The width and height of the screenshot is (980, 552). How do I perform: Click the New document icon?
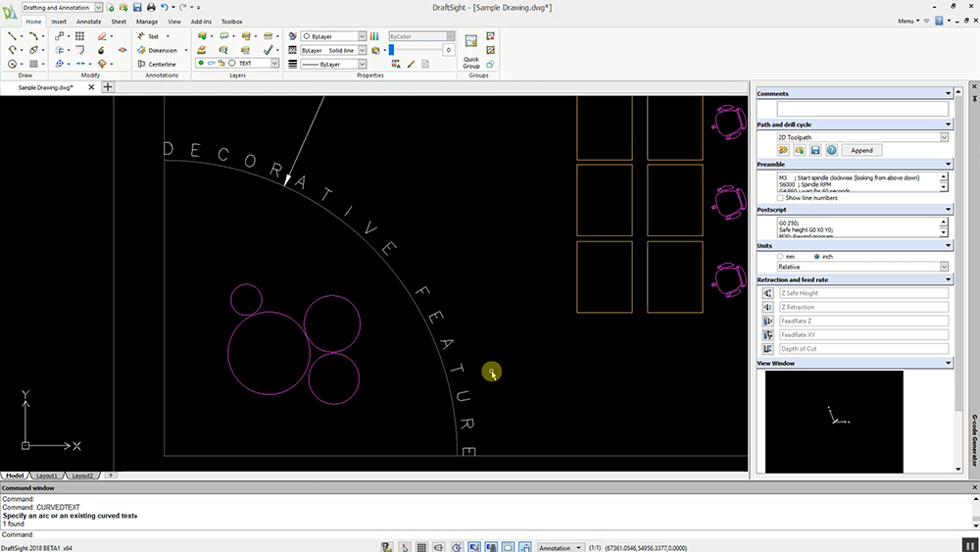(x=111, y=8)
